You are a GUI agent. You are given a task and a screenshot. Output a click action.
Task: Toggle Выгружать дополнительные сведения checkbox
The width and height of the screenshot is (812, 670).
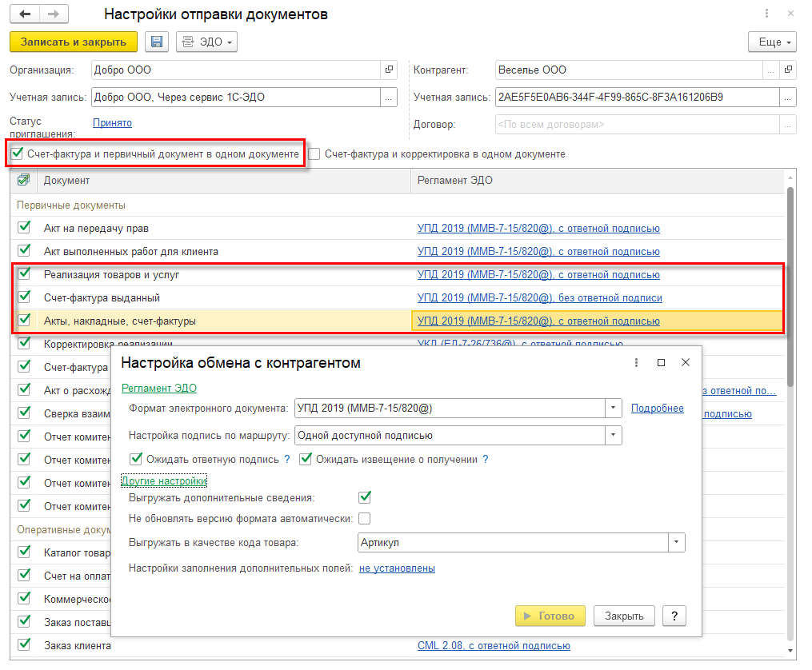click(x=365, y=498)
